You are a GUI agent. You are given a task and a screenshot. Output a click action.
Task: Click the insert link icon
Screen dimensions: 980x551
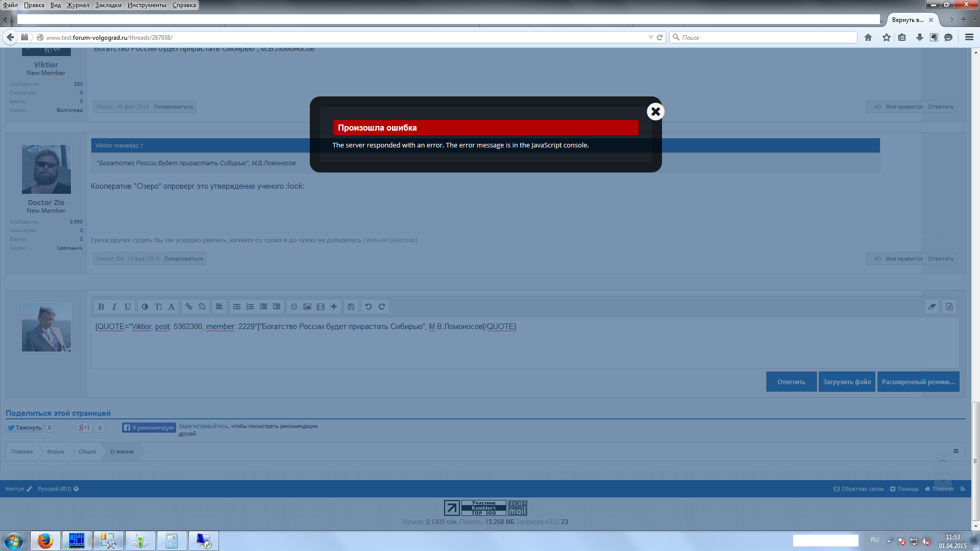[x=189, y=307]
